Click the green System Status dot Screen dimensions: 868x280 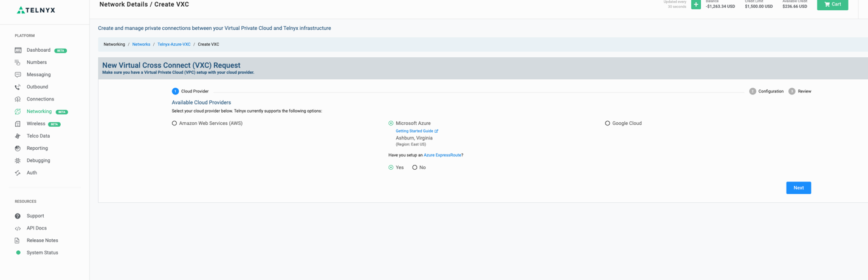click(18, 253)
